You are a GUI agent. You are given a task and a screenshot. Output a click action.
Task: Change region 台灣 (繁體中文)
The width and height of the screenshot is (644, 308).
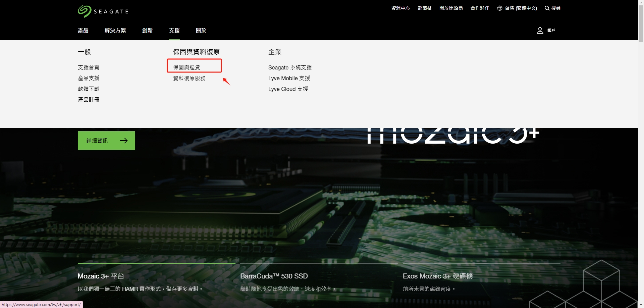(x=521, y=8)
